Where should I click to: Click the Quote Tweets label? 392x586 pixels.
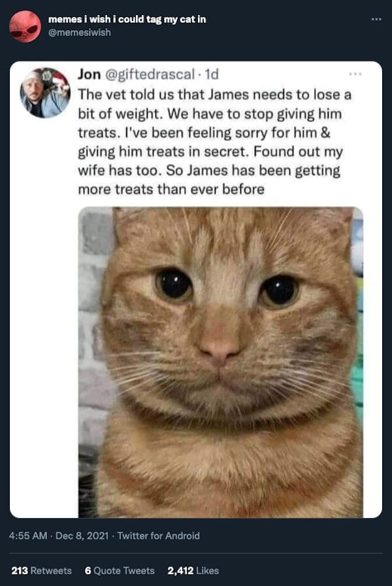click(x=124, y=571)
